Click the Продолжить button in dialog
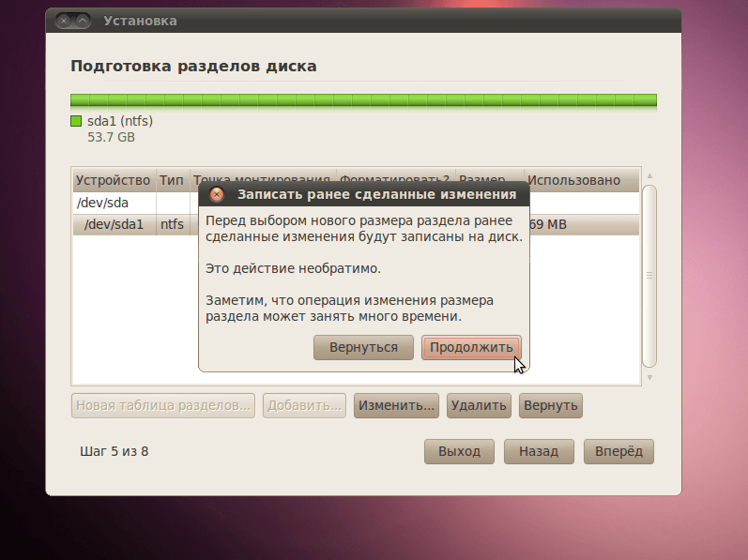Viewport: 748px width, 560px height. [471, 347]
